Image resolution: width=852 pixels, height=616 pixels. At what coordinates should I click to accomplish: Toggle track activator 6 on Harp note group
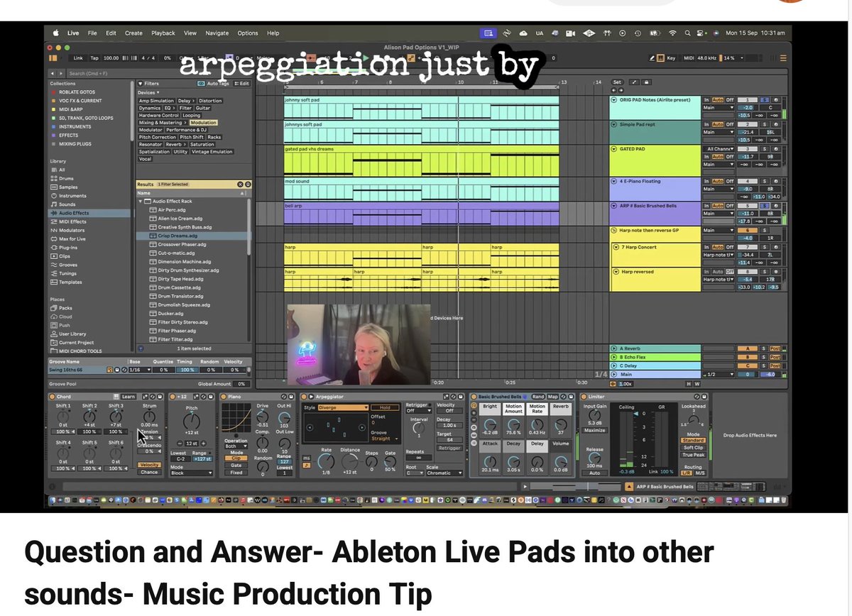pos(746,230)
